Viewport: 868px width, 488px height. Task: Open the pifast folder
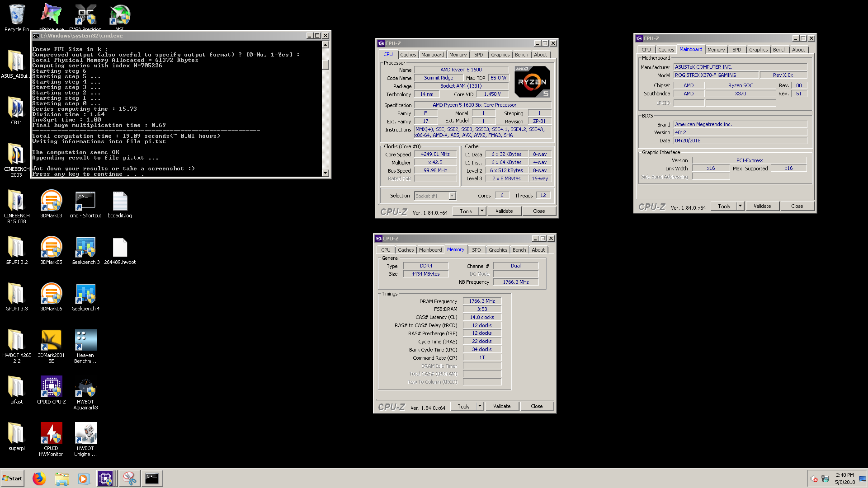16,390
